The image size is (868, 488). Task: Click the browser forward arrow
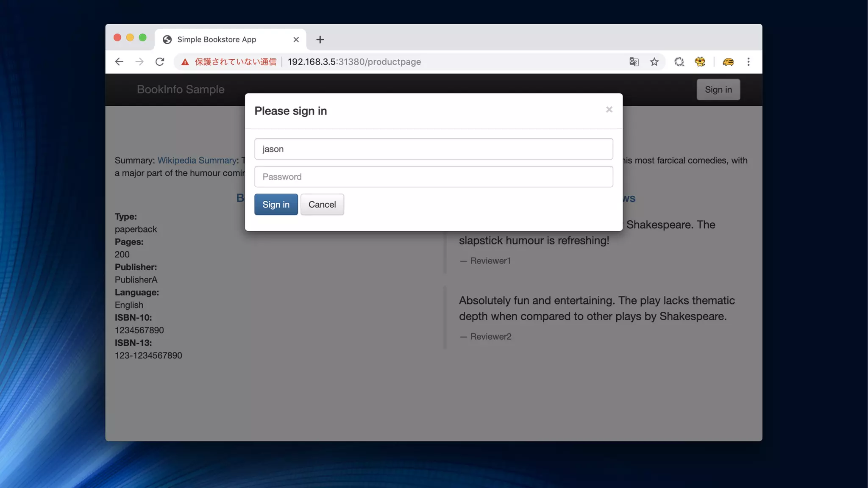[139, 62]
